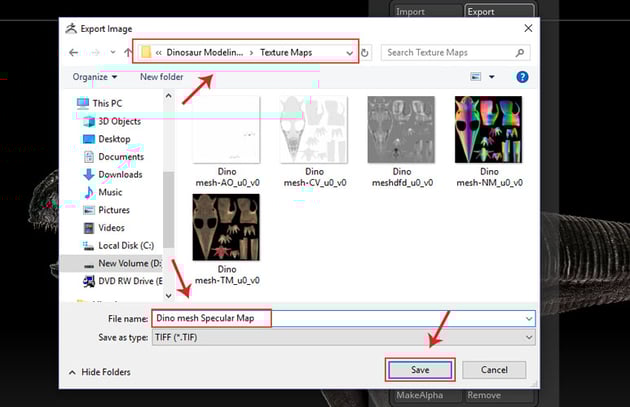
Task: Change the view layout icon
Action: pyautogui.click(x=476, y=77)
